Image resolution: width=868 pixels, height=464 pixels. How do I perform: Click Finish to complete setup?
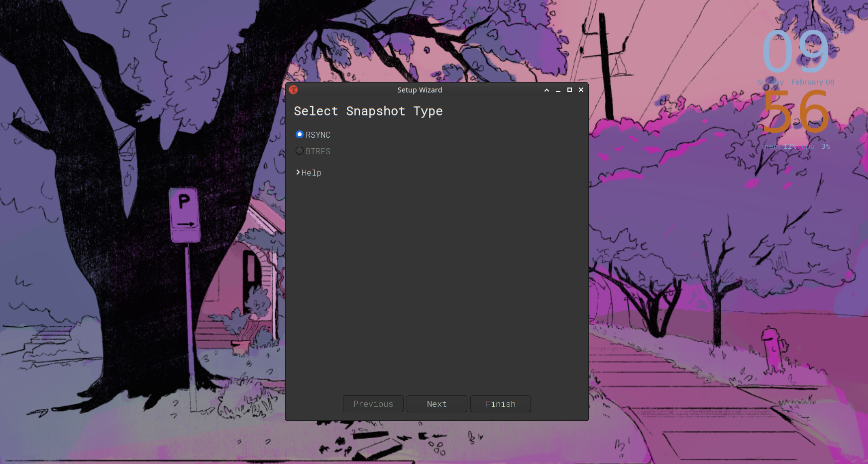501,404
